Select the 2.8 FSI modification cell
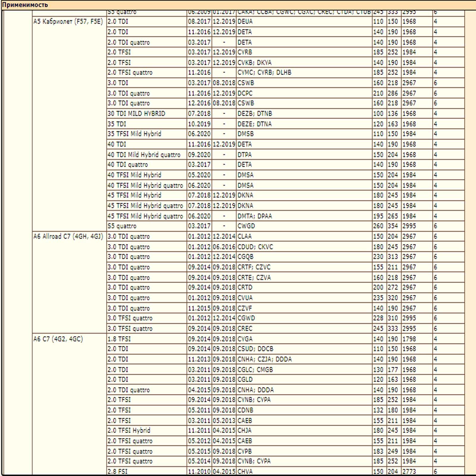Image resolution: width=476 pixels, height=476 pixels. pyautogui.click(x=118, y=471)
